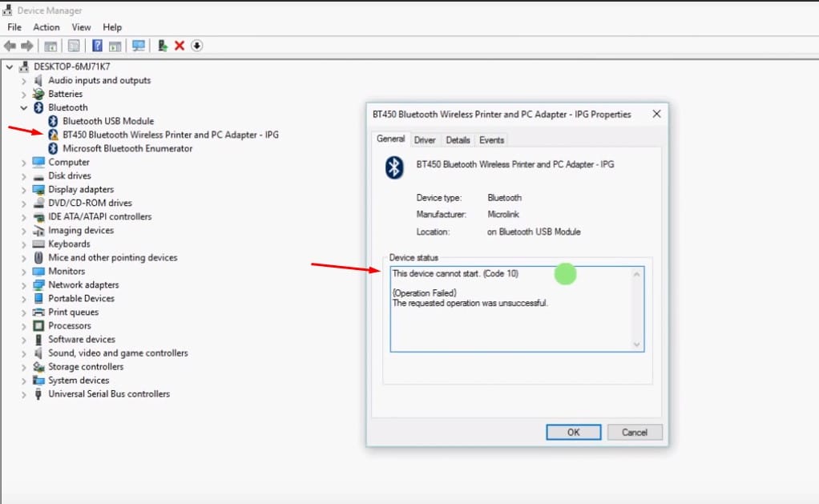Screen dimensions: 819x504
Task: Toggle the console tree pane toolbar icon
Action: [50, 46]
